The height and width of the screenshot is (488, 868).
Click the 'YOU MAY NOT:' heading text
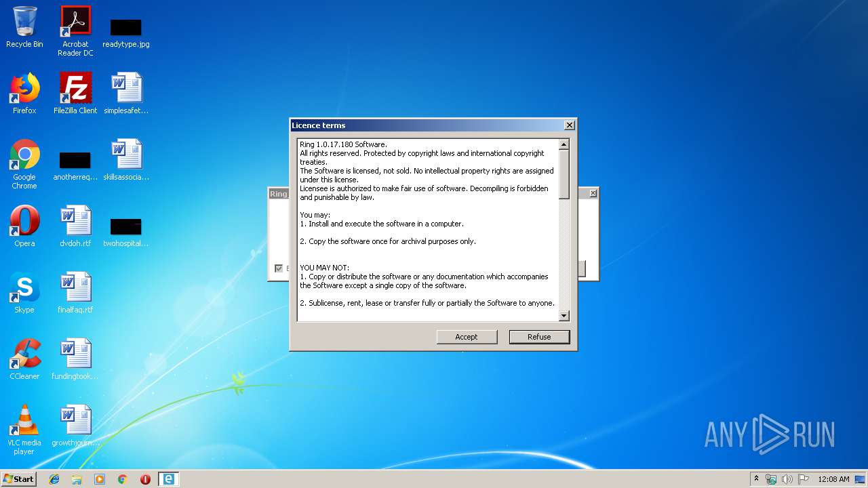click(324, 268)
